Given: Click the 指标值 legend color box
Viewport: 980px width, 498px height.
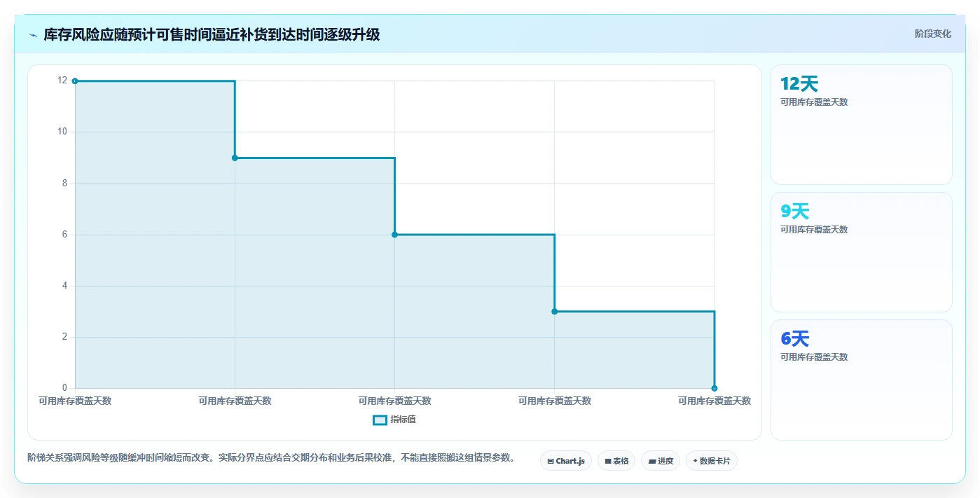Looking at the screenshot, I should pyautogui.click(x=380, y=420).
